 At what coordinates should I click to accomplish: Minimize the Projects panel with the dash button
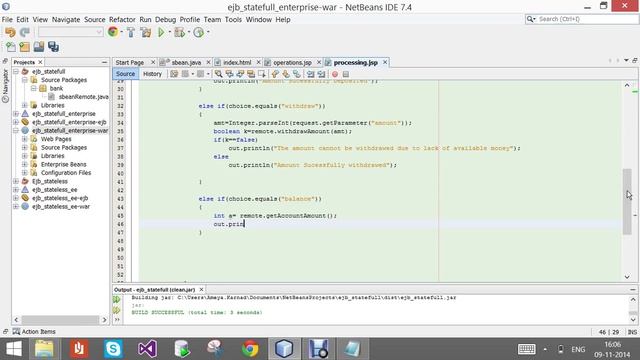(104, 62)
